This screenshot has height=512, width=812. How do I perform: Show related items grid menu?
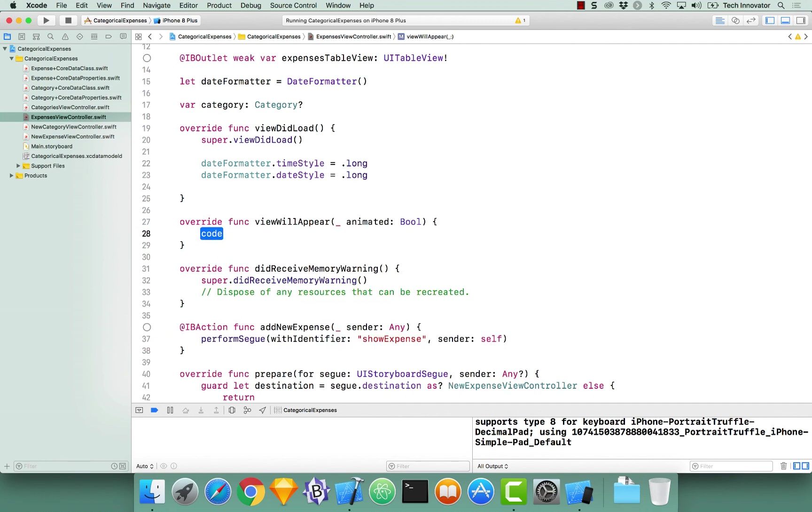tap(138, 37)
